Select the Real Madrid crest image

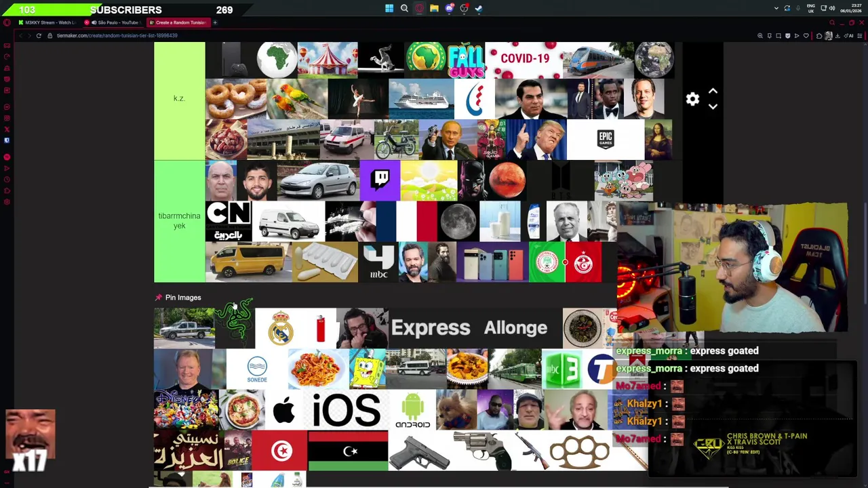[x=280, y=328]
